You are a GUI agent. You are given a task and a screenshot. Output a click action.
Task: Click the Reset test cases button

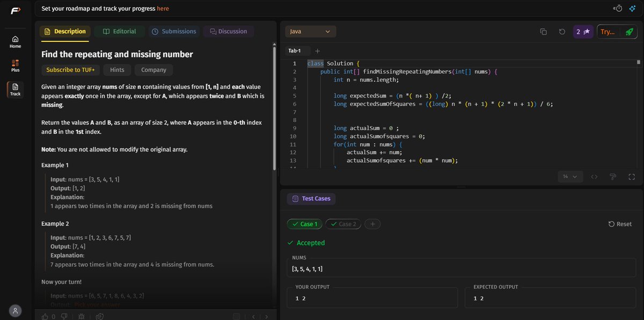coord(620,224)
